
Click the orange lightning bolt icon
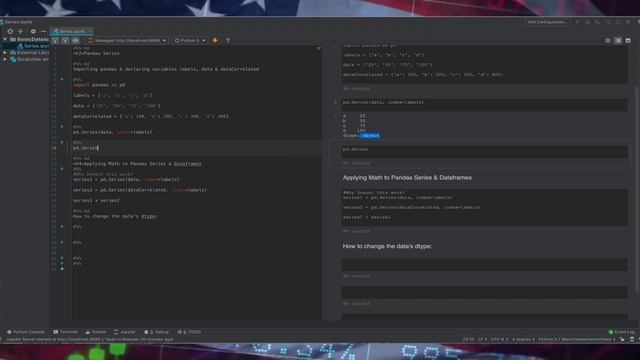pyautogui.click(x=215, y=40)
